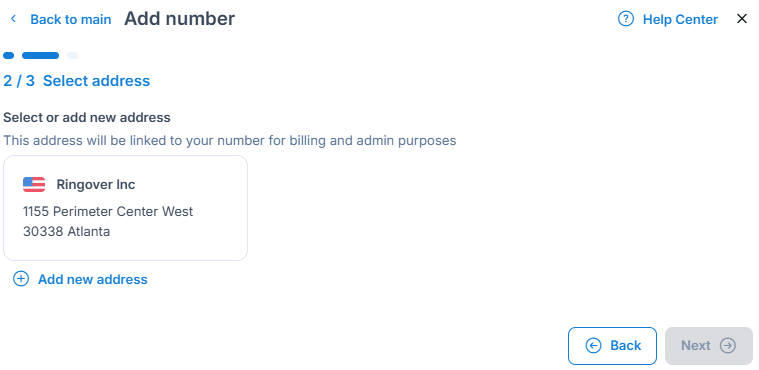Close the Add number dialog
Viewport: 759px width, 370px height.
click(x=742, y=19)
